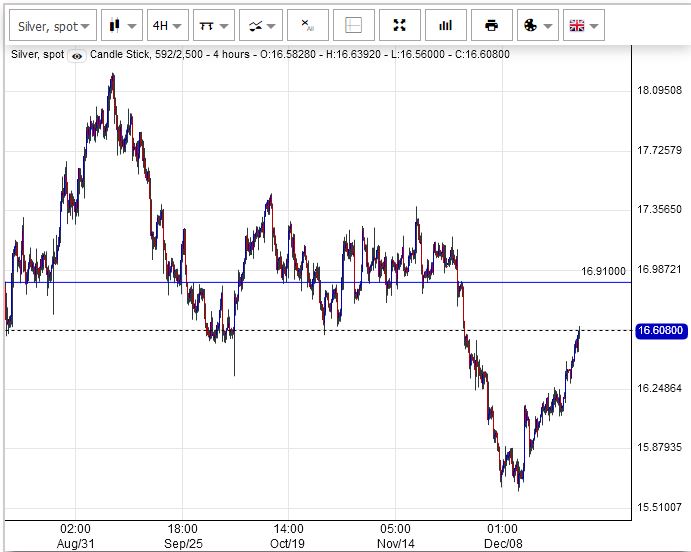691x552 pixels.
Task: Open the candlestick chart type selector
Action: click(121, 25)
